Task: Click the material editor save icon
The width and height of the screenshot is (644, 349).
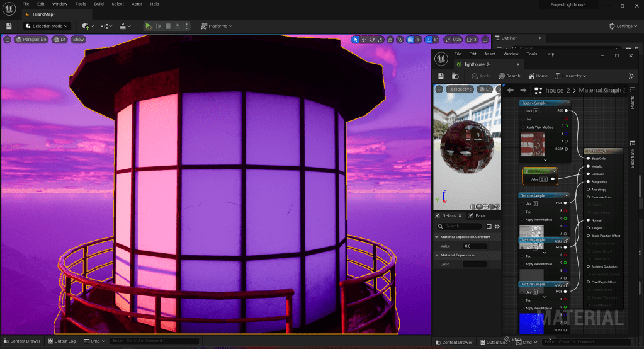Action: click(x=441, y=76)
